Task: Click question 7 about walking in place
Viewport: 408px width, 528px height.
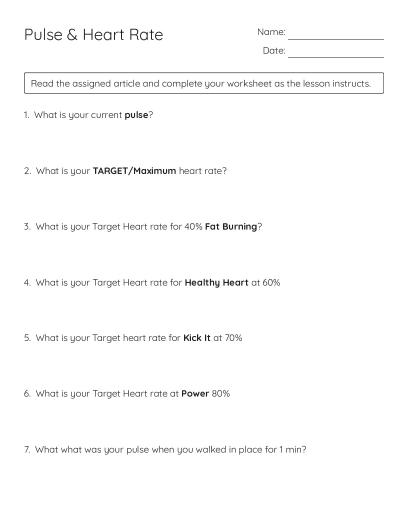Action: [165, 450]
